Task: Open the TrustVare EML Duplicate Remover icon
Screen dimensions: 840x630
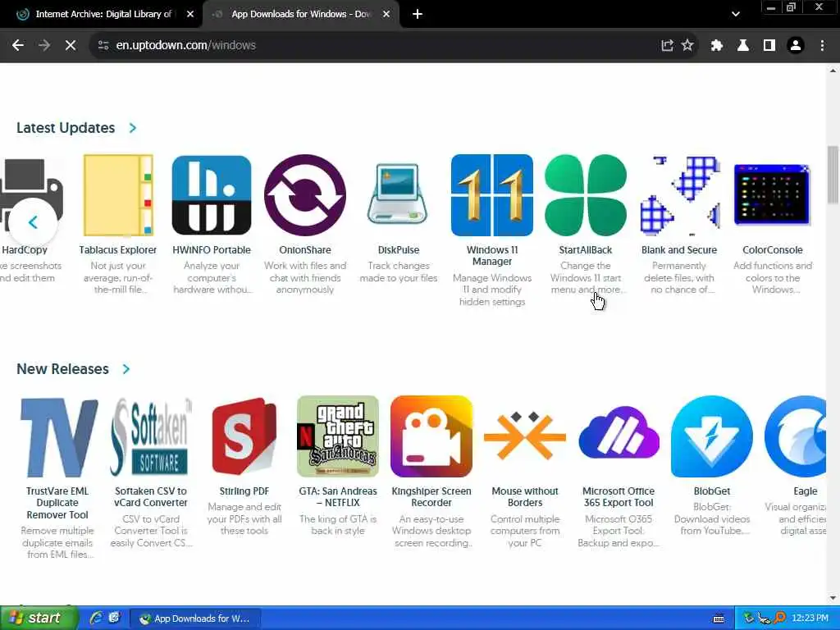Action: click(58, 437)
